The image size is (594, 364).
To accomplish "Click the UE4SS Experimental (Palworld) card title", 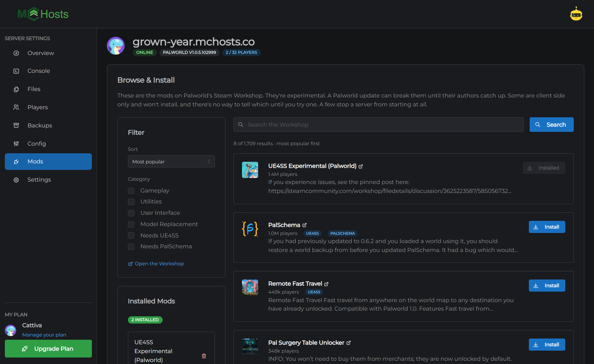I will tap(312, 166).
